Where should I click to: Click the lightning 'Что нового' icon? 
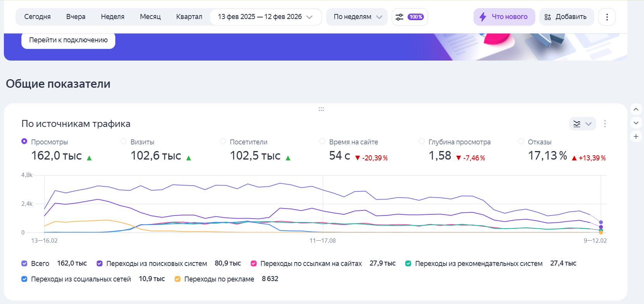[483, 17]
